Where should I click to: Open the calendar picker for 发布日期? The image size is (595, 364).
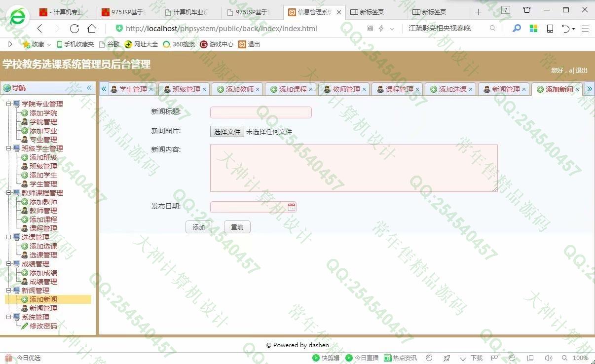(x=292, y=207)
